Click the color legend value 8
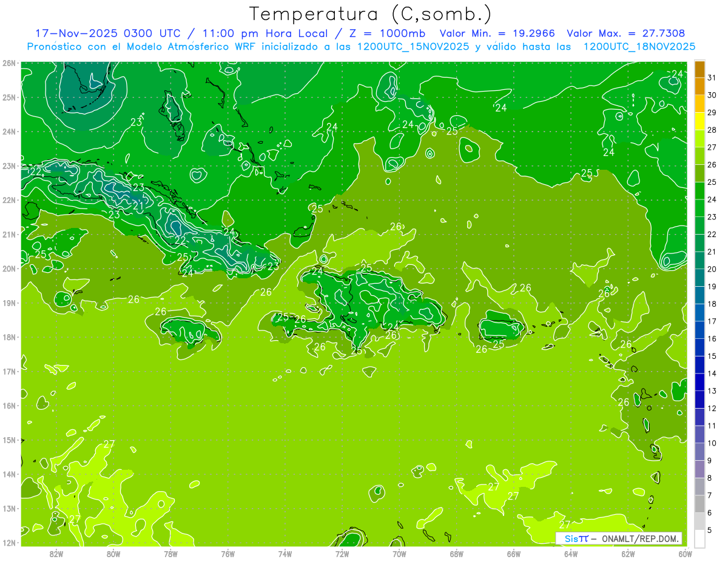Image resolution: width=728 pixels, height=562 pixels. click(x=709, y=478)
